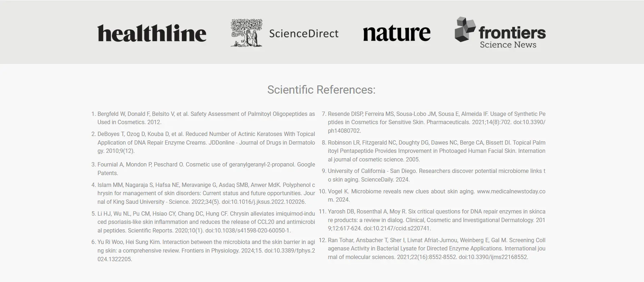Select reference 7 by Resende DISP
This screenshot has height=282, width=644.
[437, 122]
